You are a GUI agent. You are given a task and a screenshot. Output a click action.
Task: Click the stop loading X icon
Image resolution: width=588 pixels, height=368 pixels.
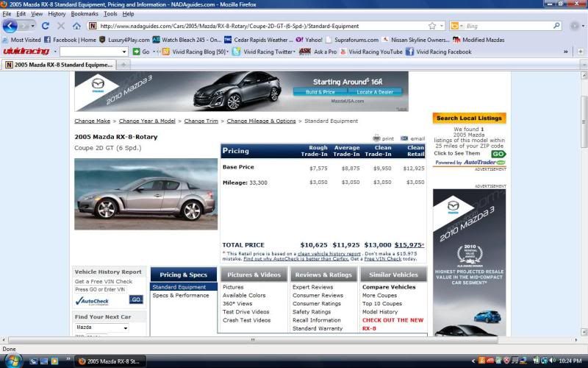pos(61,26)
